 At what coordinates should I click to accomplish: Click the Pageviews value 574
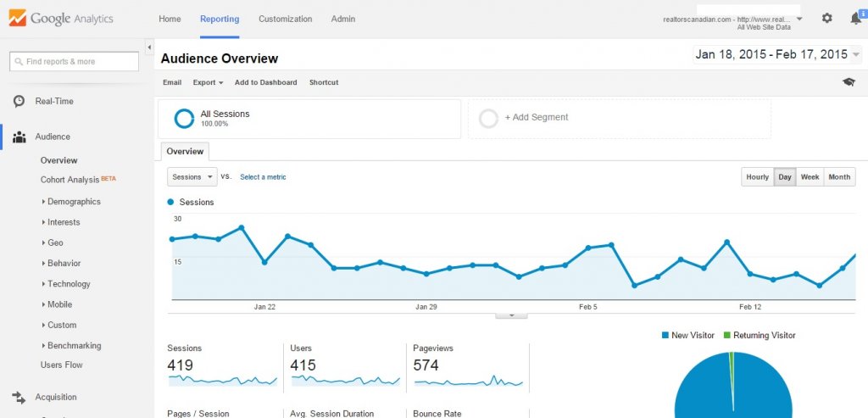(x=426, y=365)
